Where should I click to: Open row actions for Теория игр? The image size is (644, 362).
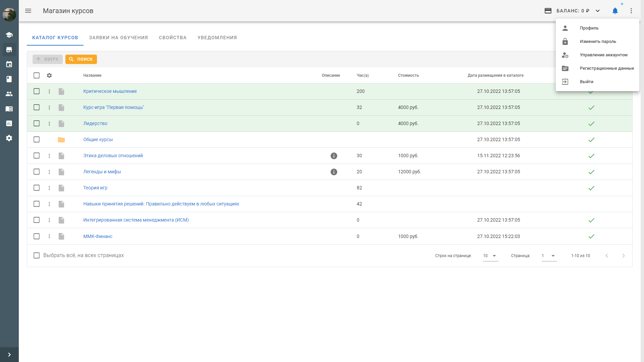49,188
